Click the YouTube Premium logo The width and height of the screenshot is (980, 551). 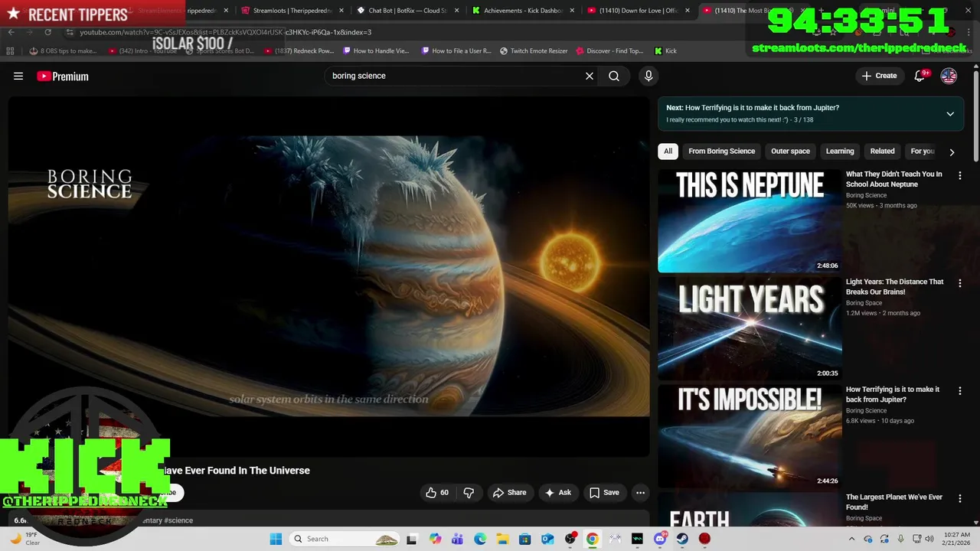63,76
